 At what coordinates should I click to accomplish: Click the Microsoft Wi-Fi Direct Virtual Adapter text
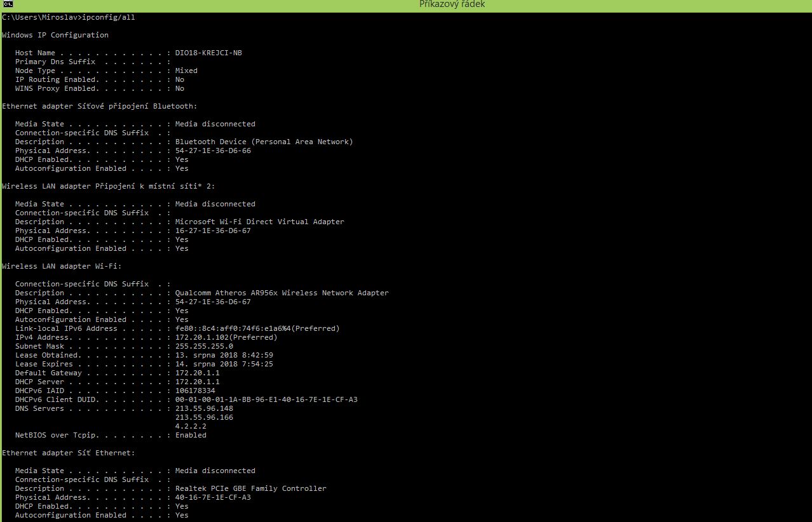click(259, 222)
